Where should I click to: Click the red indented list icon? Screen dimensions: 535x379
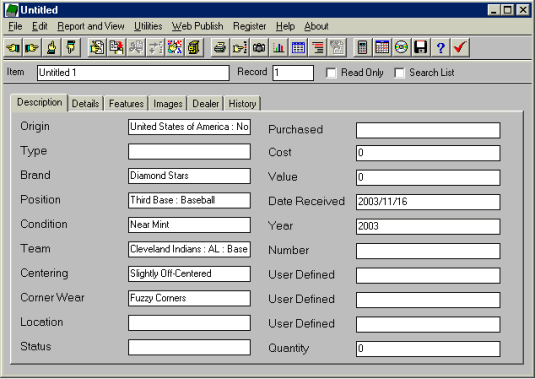[317, 47]
